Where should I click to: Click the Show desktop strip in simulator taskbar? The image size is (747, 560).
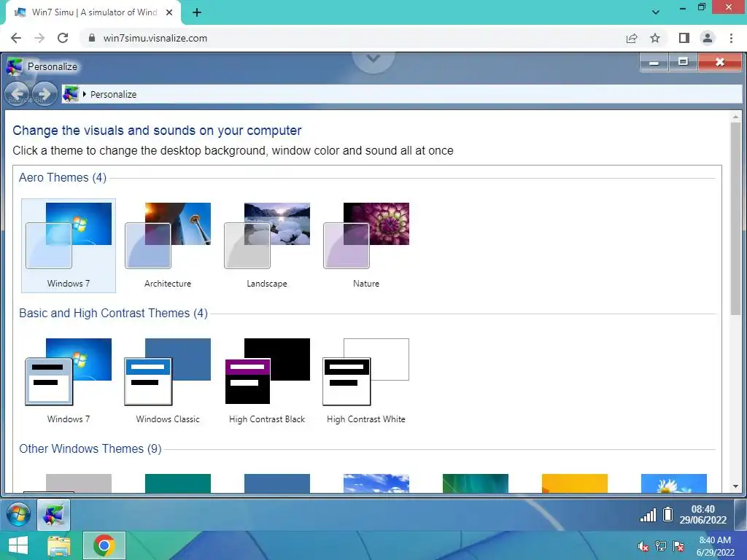click(740, 515)
